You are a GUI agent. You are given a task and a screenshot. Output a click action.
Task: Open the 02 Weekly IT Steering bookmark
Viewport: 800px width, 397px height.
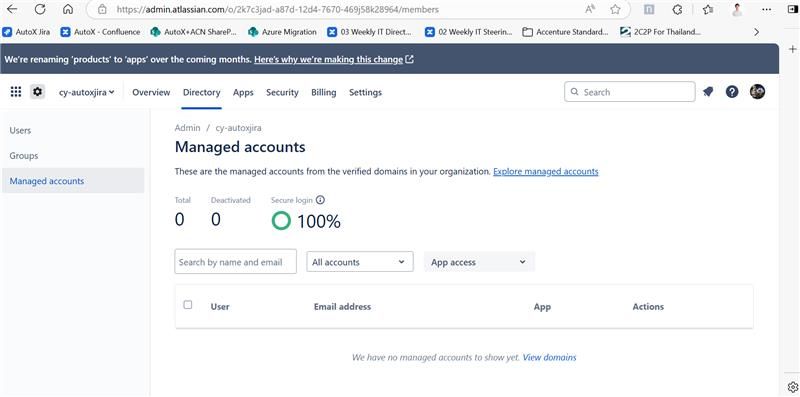pyautogui.click(x=468, y=32)
